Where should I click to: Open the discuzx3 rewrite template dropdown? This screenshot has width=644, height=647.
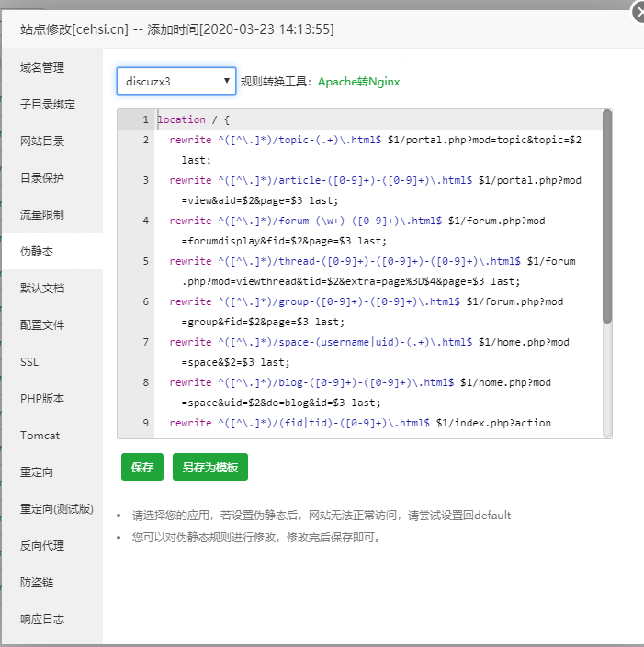[175, 81]
